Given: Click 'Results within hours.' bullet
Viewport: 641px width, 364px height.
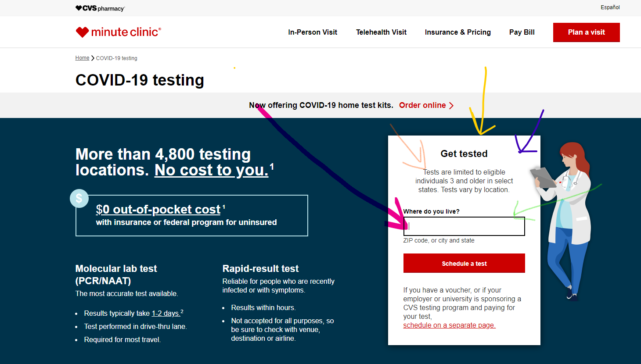Looking at the screenshot, I should click(x=263, y=307).
